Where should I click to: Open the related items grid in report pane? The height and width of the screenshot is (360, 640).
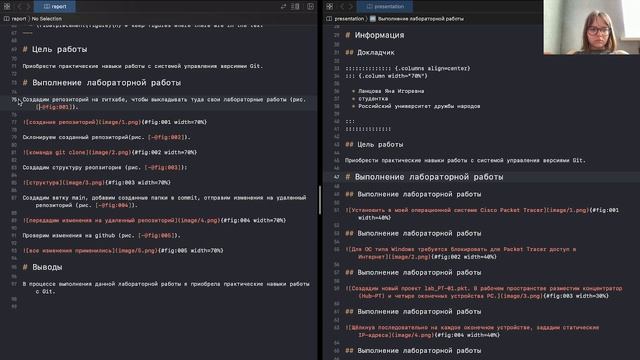click(x=7, y=6)
